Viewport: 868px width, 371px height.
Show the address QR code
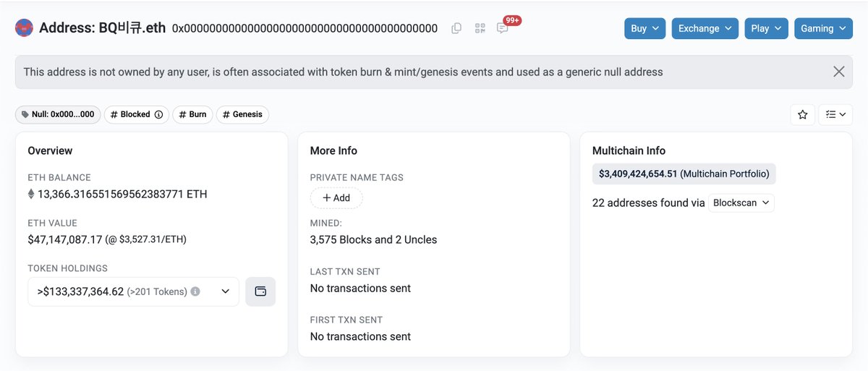[480, 28]
